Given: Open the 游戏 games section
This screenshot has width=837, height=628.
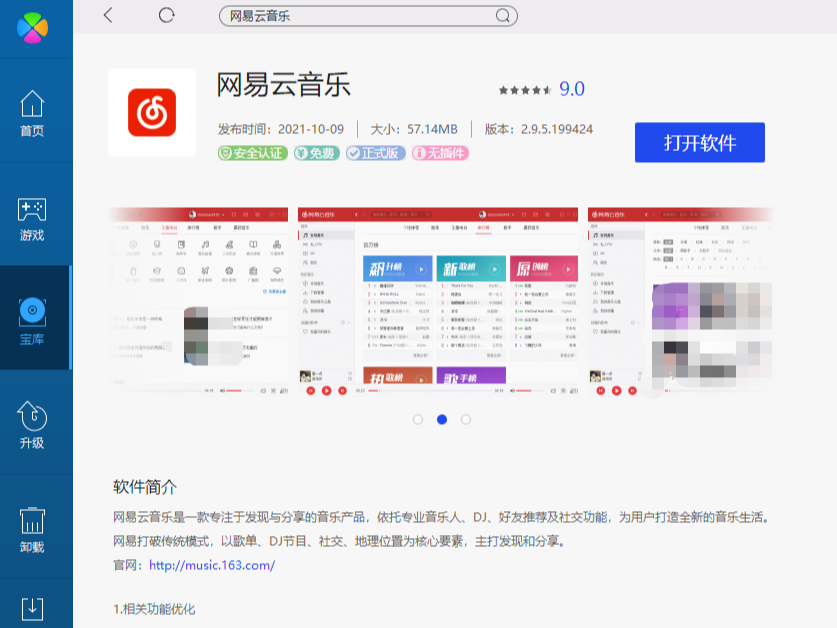Looking at the screenshot, I should point(32,219).
